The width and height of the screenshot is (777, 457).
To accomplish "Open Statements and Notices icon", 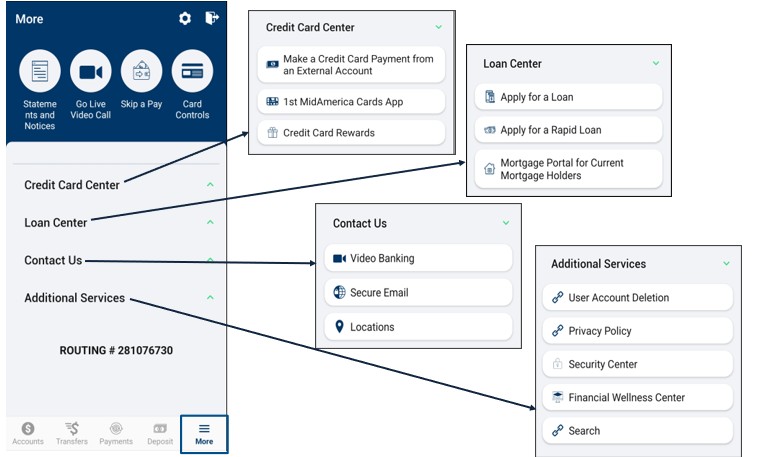I will click(x=40, y=72).
